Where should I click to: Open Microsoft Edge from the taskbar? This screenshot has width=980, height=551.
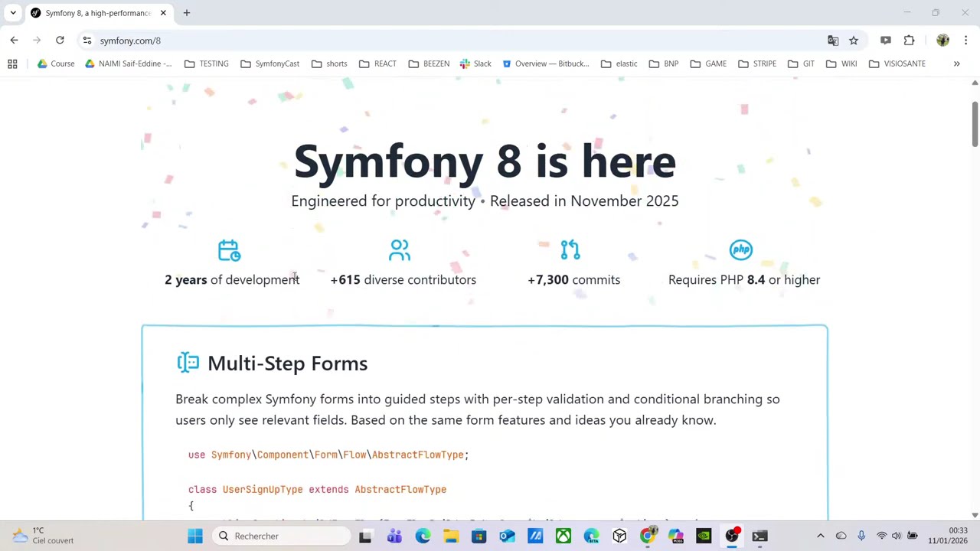click(423, 536)
